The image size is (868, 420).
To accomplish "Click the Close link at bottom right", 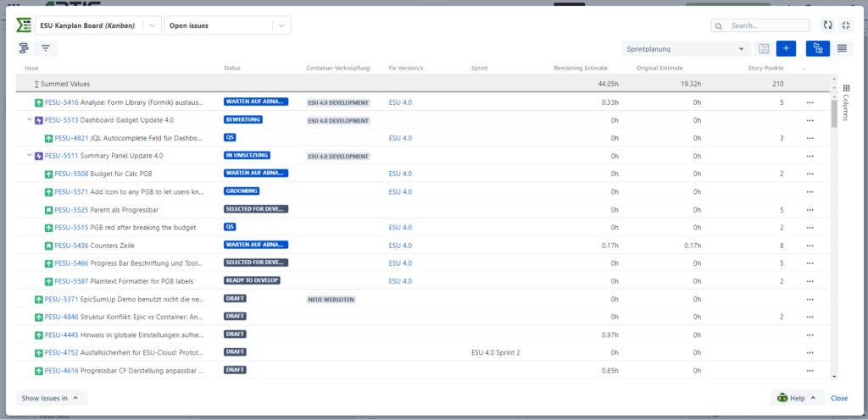I will tap(838, 398).
